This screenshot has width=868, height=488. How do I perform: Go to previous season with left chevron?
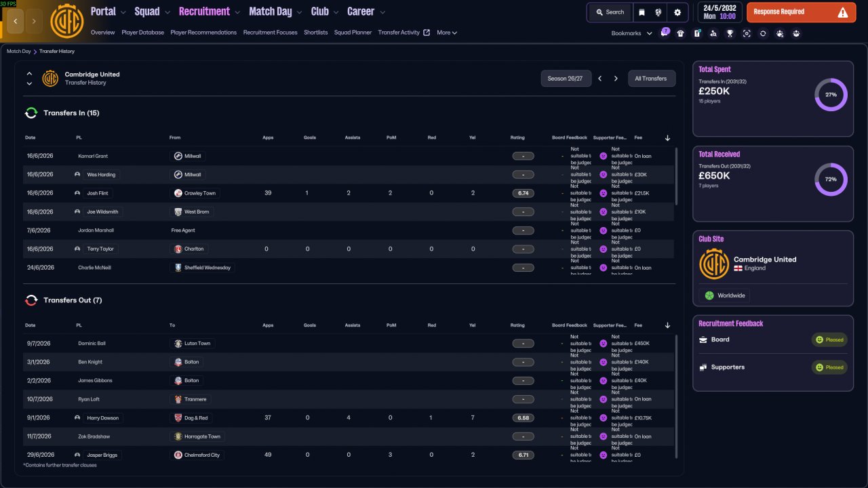click(x=599, y=79)
